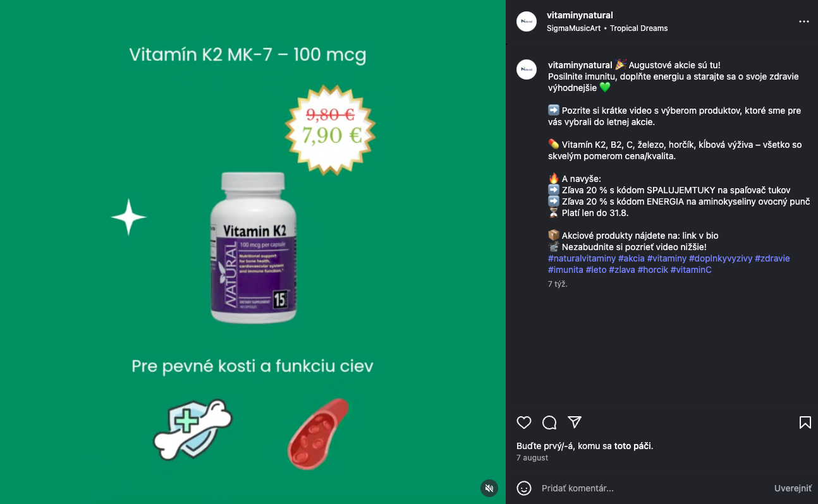Click the 7 týž. timestamp
Screen dimensions: 818x504
[x=558, y=284]
